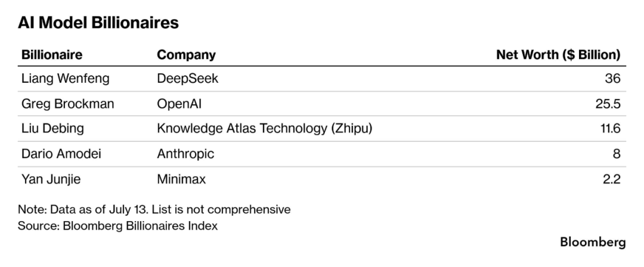Click the Dario Amodei name cell
644x267 pixels.
click(61, 154)
